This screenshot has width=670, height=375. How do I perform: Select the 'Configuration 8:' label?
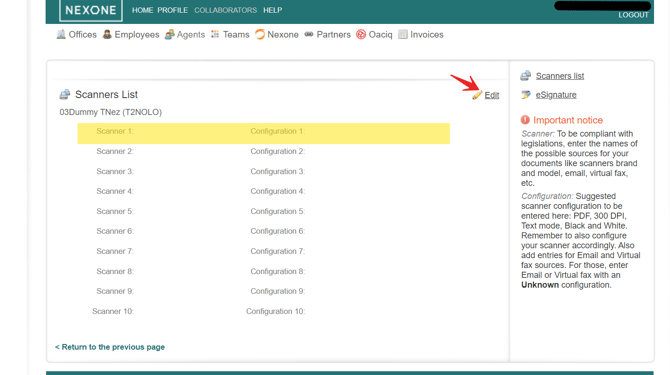[277, 271]
